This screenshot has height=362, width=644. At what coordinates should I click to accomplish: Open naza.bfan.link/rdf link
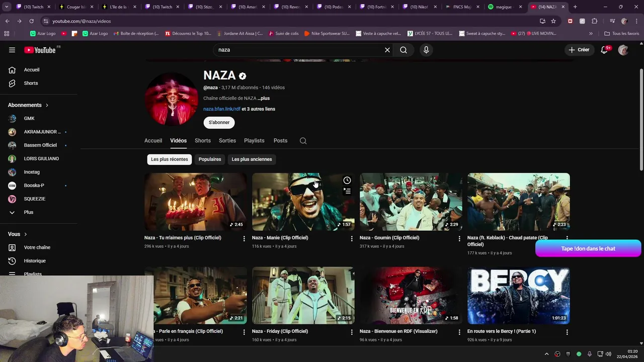click(222, 109)
